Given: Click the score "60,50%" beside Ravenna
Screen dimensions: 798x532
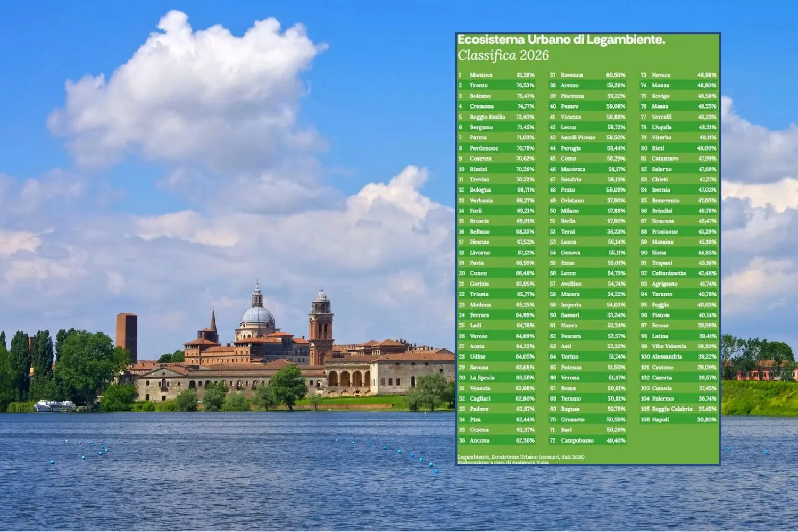Looking at the screenshot, I should [616, 75].
